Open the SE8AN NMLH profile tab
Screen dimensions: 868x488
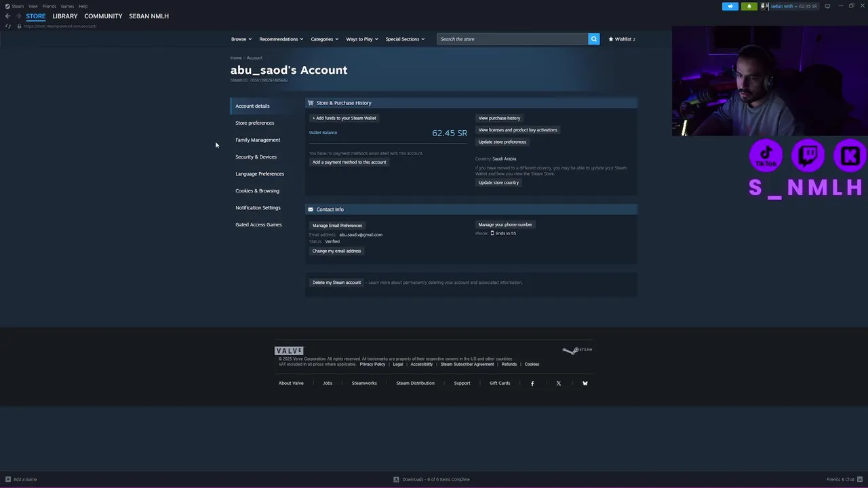[x=149, y=16]
